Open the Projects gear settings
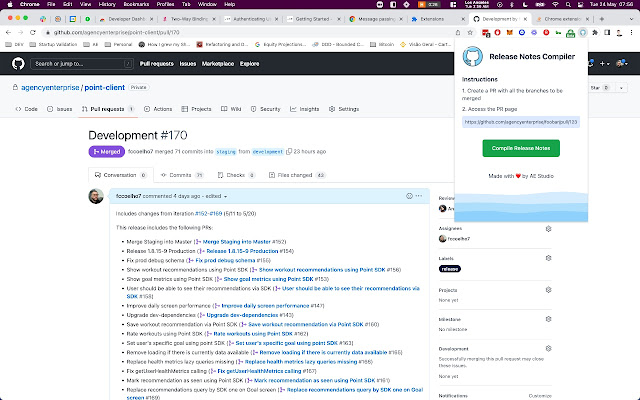 [x=548, y=289]
